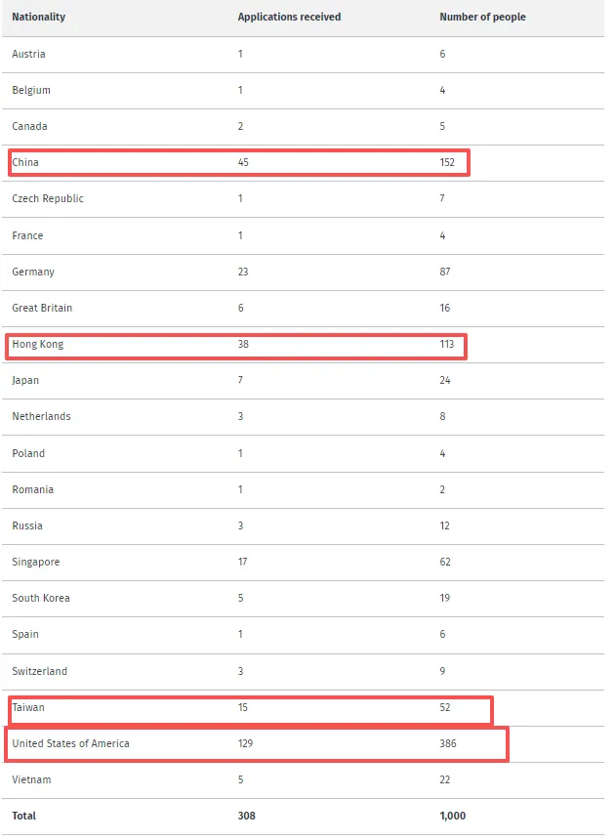
Task: Select the Japan row label
Action: 25,381
